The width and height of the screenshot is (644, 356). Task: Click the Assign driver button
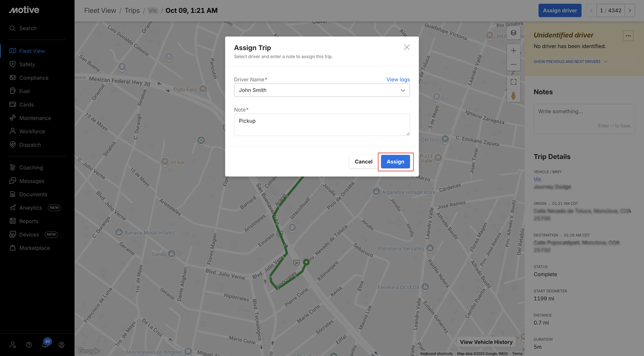(x=560, y=11)
